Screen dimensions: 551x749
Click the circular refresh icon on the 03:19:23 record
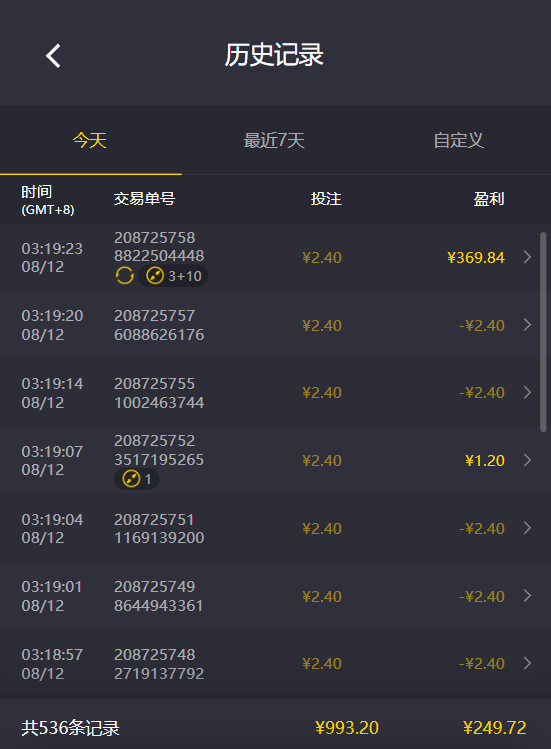click(x=124, y=276)
